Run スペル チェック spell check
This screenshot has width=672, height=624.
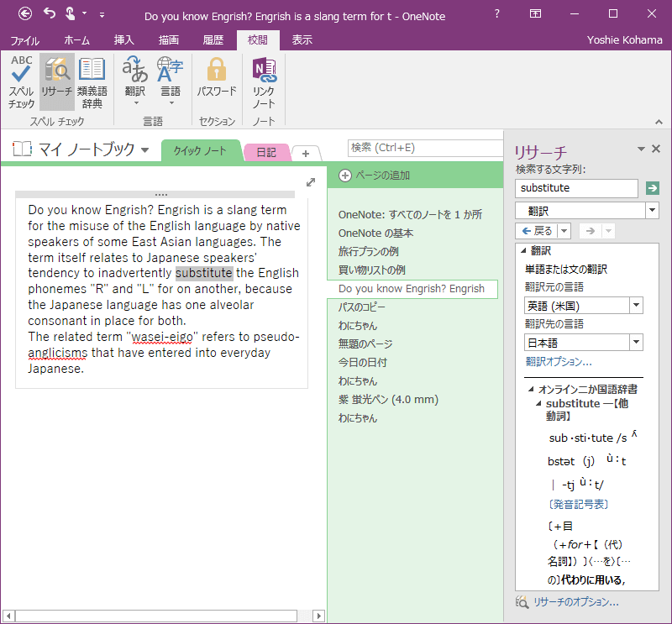point(21,81)
